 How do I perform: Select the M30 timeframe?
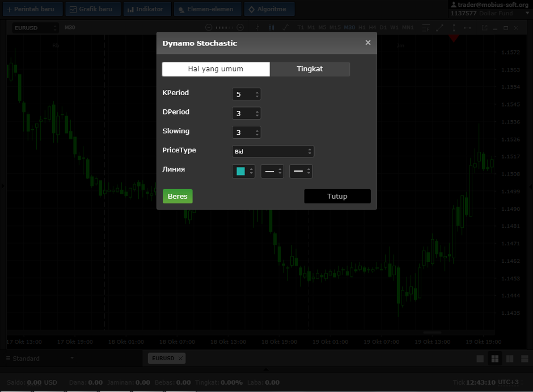pos(349,28)
